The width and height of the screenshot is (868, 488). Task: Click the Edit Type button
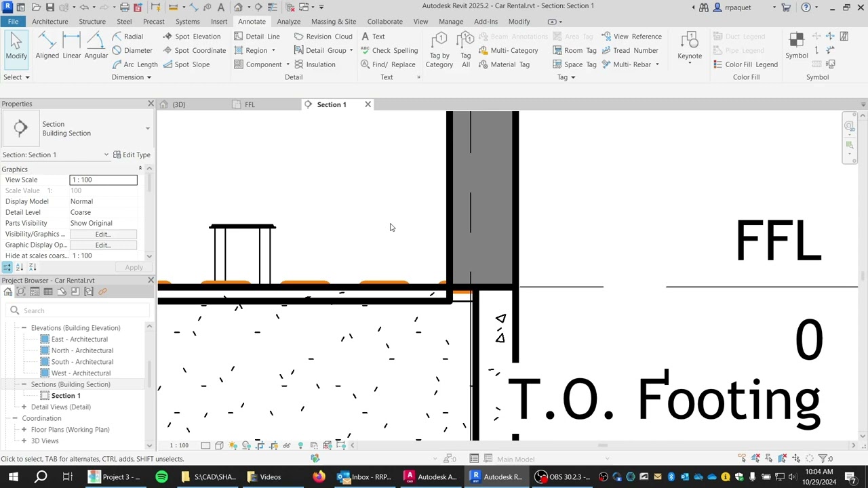(132, 155)
